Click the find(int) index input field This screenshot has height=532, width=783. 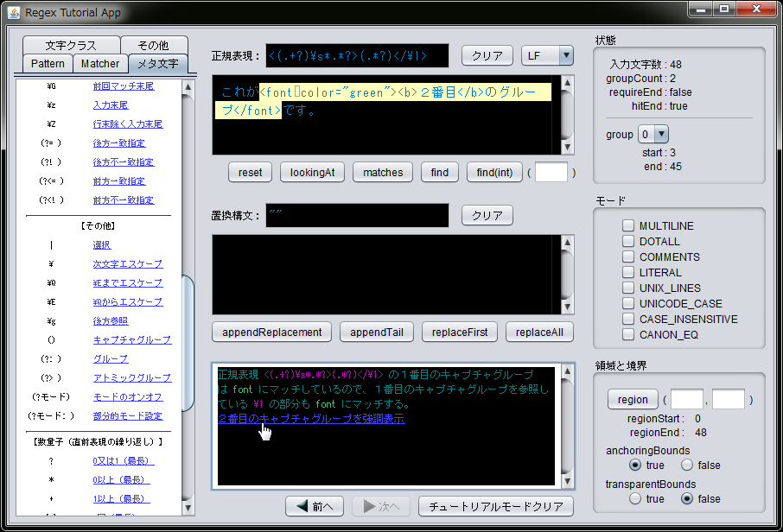point(551,172)
